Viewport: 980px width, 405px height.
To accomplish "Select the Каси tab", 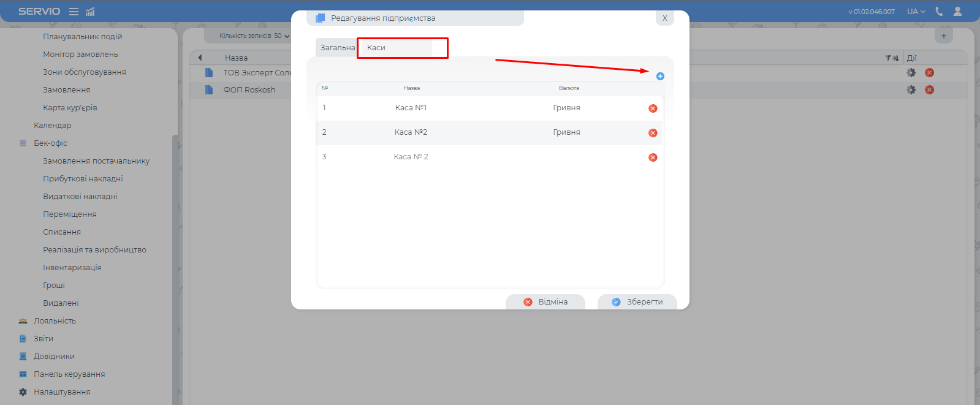I will coord(376,48).
